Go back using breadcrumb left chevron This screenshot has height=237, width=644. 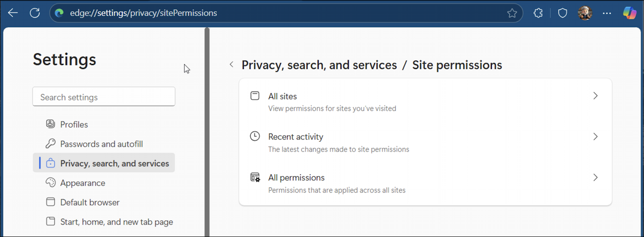pyautogui.click(x=232, y=65)
